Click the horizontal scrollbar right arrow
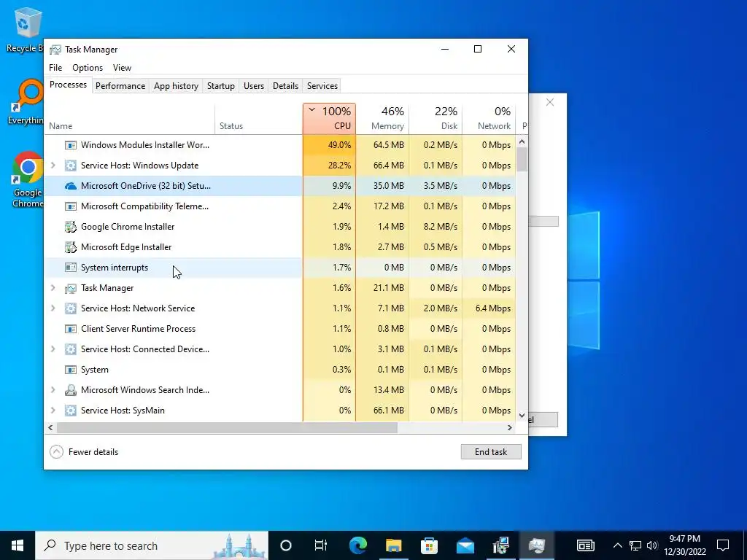Viewport: 747px width, 560px height. coord(509,427)
